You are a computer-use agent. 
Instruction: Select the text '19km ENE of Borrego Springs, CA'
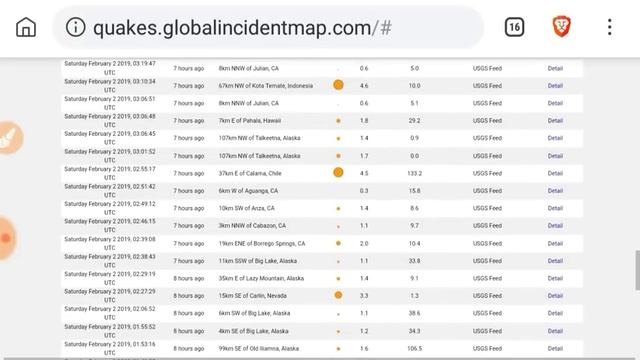pos(262,244)
